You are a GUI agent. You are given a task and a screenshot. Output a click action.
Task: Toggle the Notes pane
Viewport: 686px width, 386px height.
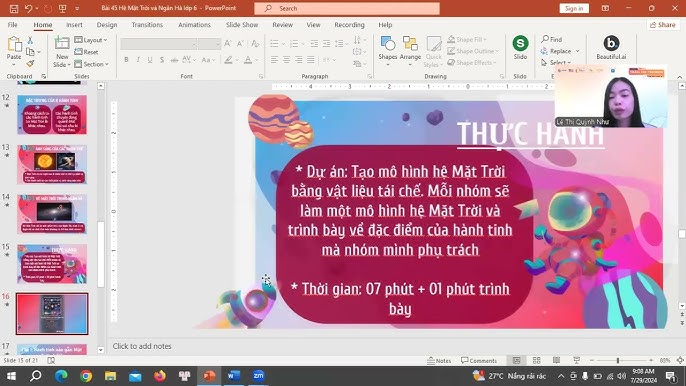(439, 361)
